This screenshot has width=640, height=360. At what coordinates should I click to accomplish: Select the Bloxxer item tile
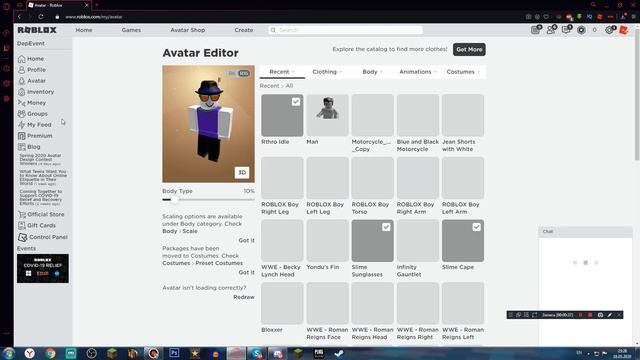[x=282, y=303]
